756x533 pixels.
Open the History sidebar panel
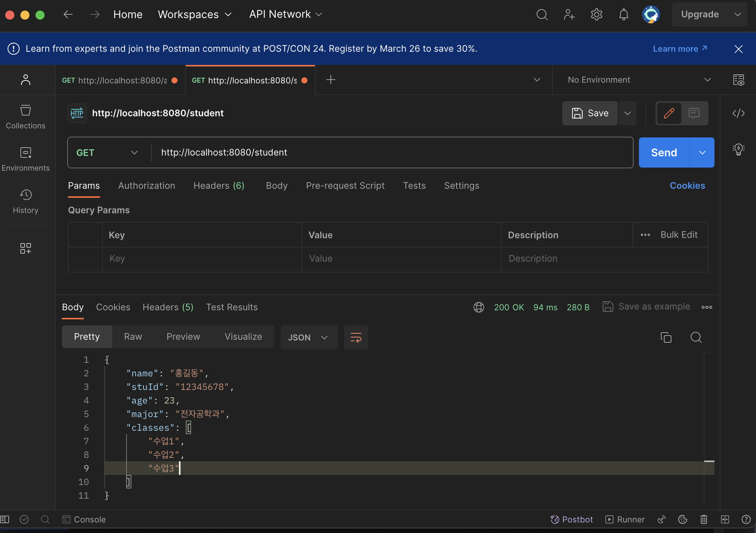[x=25, y=201]
